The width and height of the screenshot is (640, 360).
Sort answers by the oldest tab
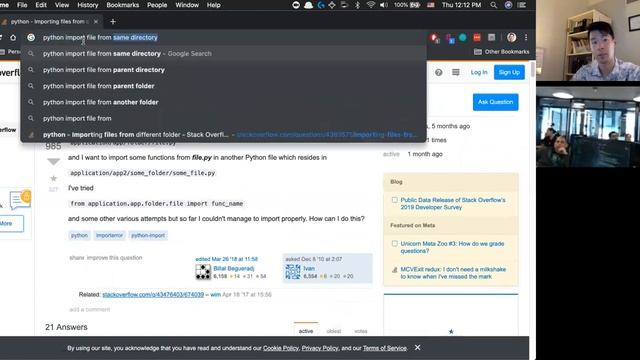[x=333, y=331]
